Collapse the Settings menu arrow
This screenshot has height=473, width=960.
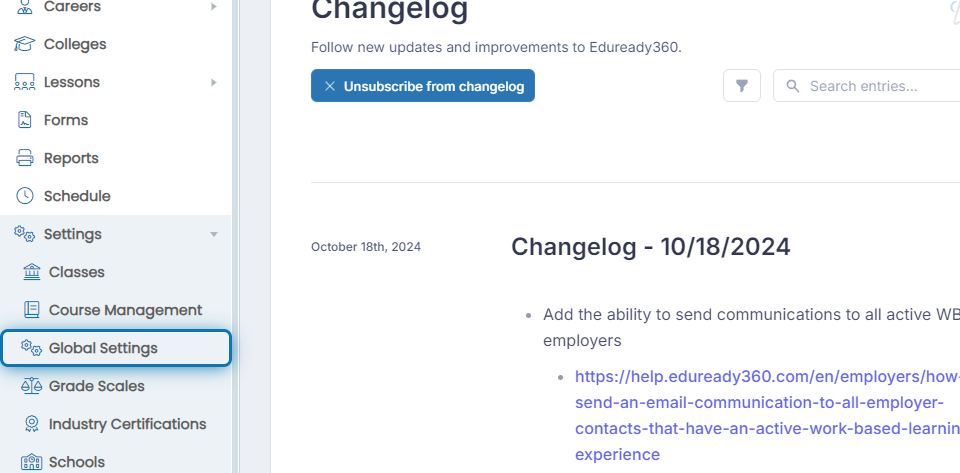pos(214,234)
